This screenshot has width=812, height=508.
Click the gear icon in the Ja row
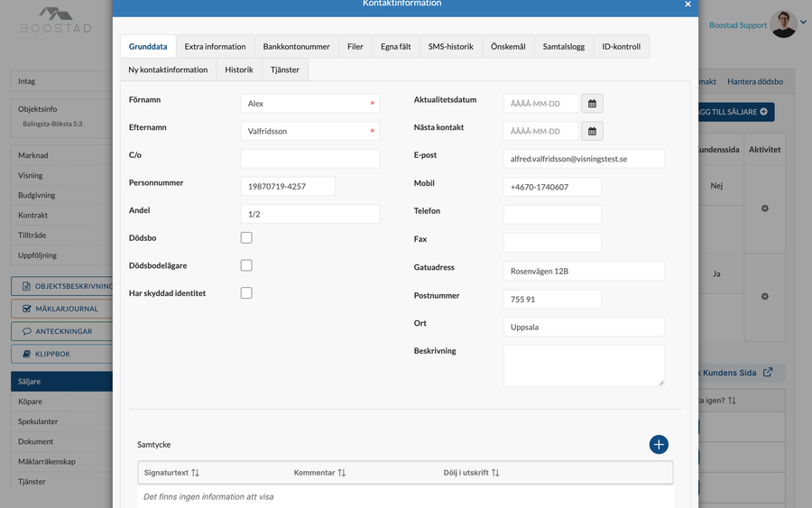(x=765, y=296)
